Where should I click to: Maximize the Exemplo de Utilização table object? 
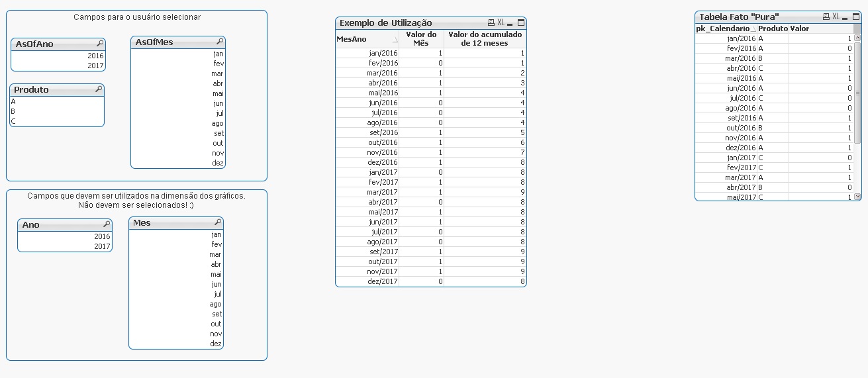coord(521,23)
